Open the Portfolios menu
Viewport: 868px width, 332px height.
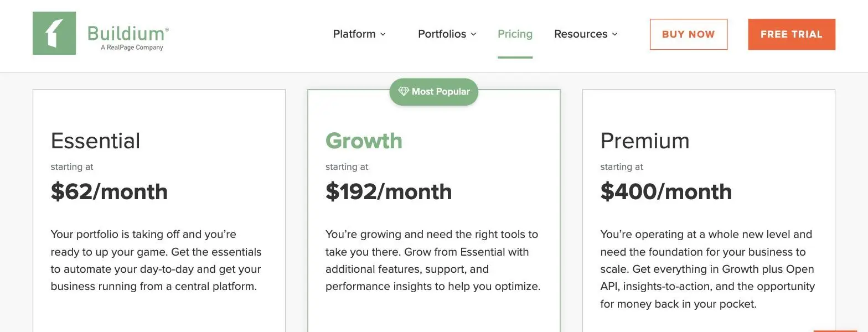447,34
